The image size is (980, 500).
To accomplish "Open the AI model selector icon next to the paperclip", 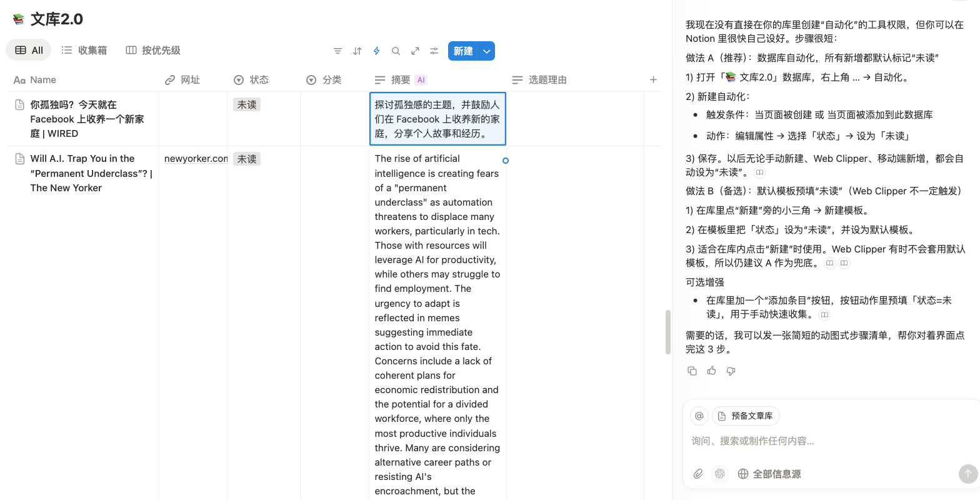I will 720,474.
